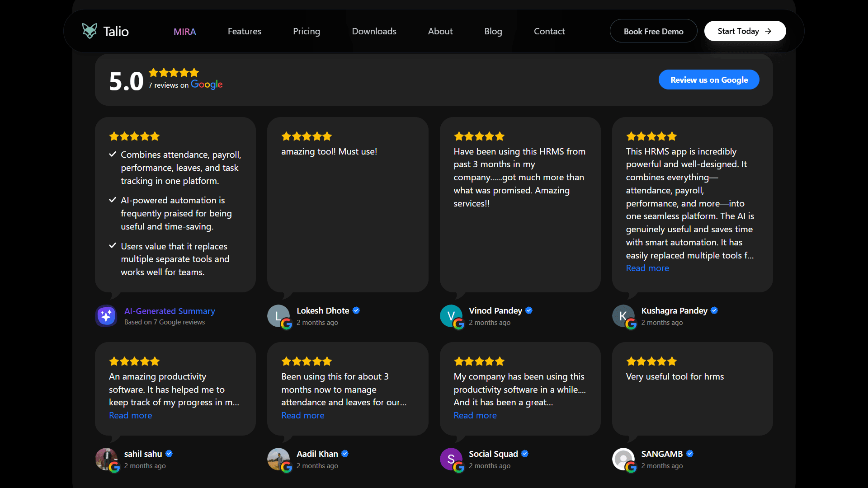Navigate to Downloads
This screenshot has width=868, height=488.
[374, 31]
